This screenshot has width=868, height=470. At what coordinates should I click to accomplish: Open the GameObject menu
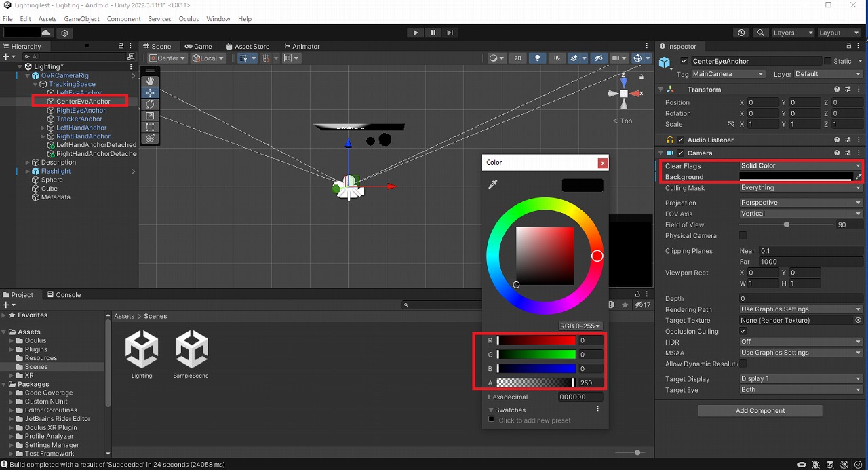[82, 19]
